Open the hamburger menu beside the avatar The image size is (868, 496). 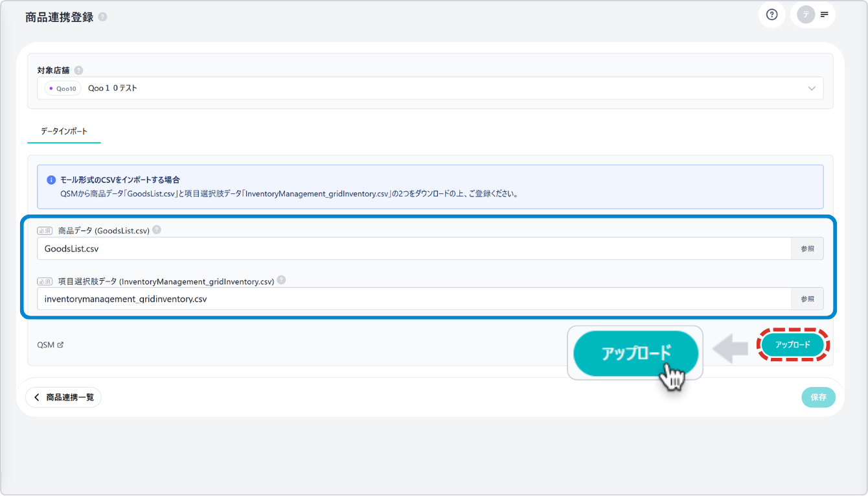825,15
